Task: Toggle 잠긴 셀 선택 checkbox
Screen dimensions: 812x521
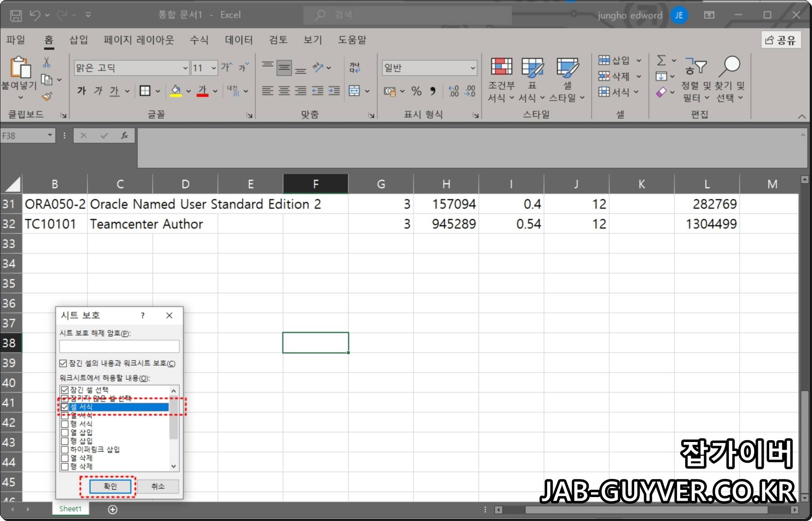Action: pos(65,390)
